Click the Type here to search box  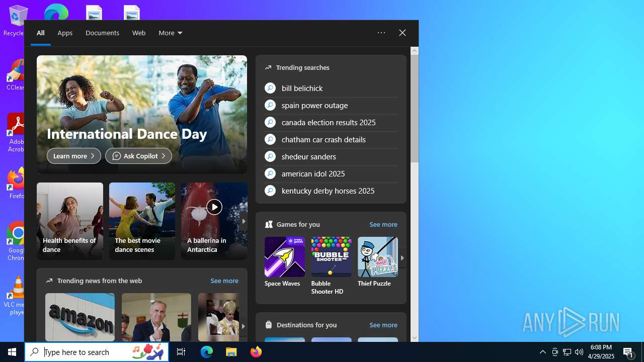97,352
